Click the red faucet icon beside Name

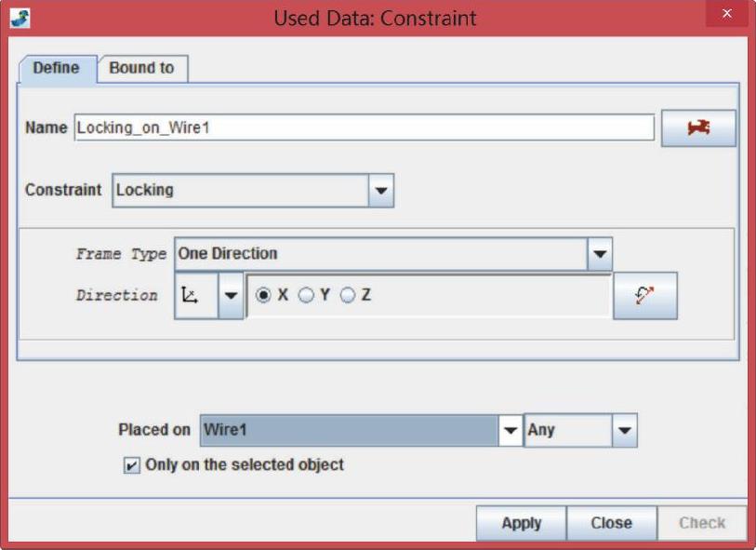[698, 128]
